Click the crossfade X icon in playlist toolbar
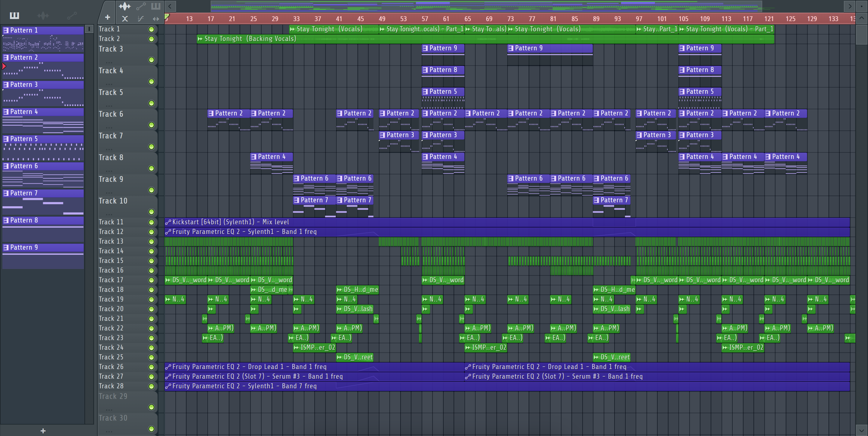Viewport: 868px width, 436px height. click(125, 19)
